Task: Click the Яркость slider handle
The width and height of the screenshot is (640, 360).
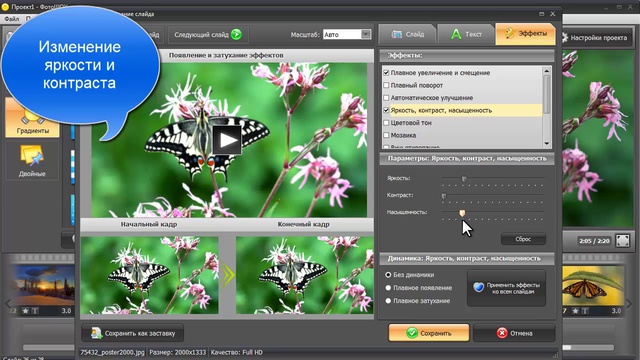Action: coord(464,179)
